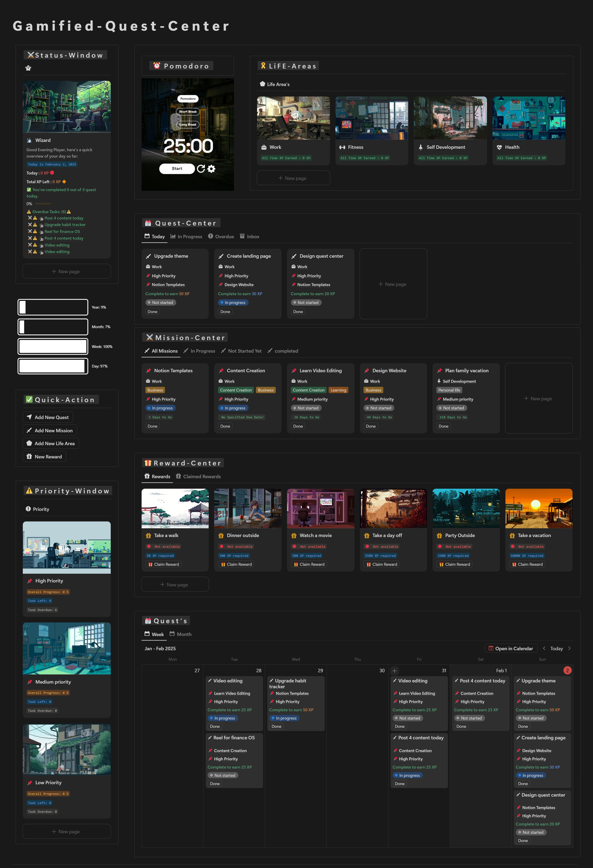Open the Work life area briefcase icon
This screenshot has width=593, height=868.
click(x=264, y=147)
